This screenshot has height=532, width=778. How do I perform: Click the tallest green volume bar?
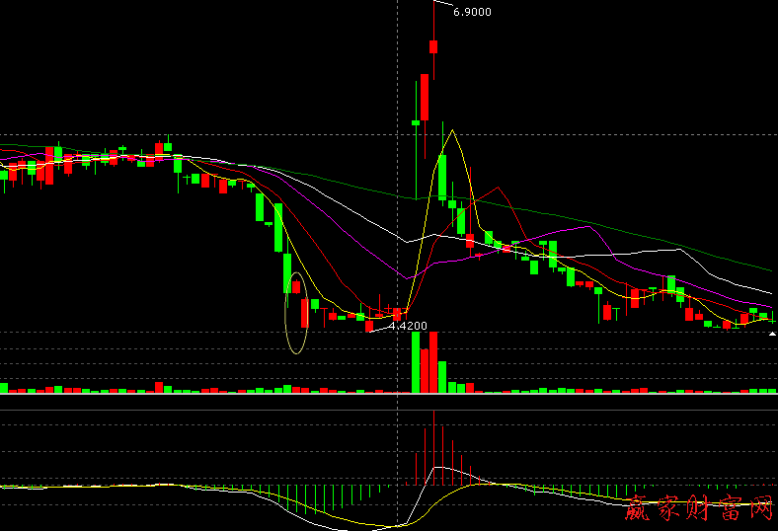pos(415,362)
